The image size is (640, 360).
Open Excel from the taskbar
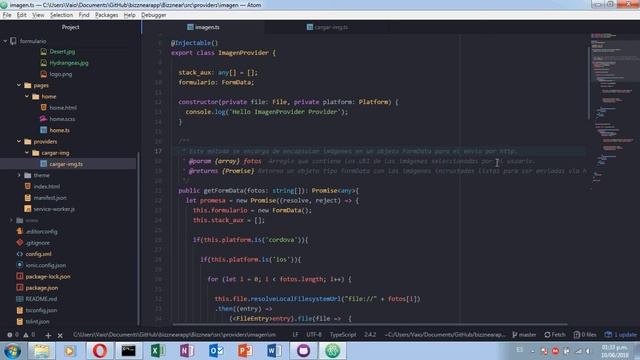click(158, 351)
